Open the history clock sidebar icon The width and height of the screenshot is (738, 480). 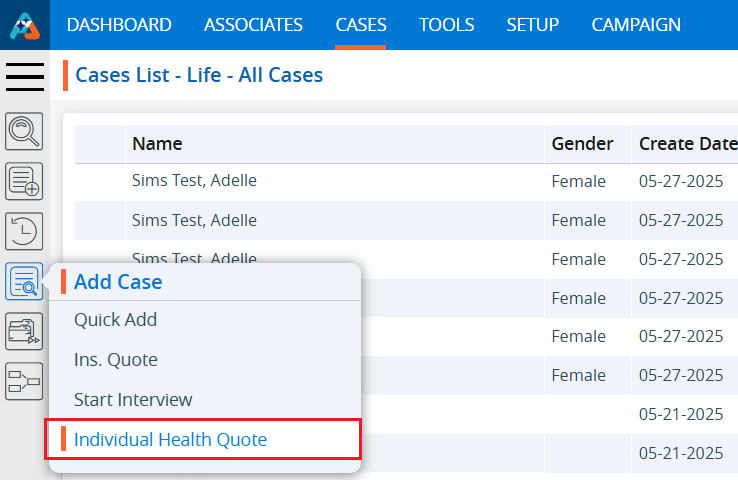pos(25,231)
